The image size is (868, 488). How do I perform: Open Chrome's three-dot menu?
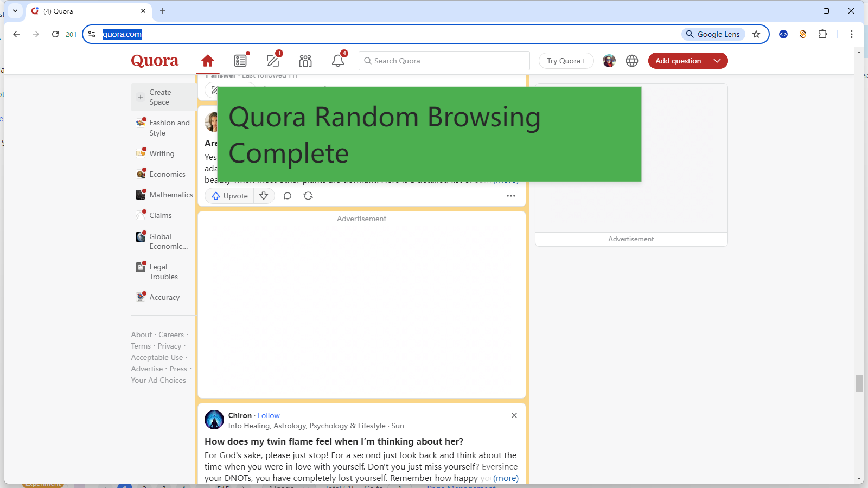pos(852,34)
